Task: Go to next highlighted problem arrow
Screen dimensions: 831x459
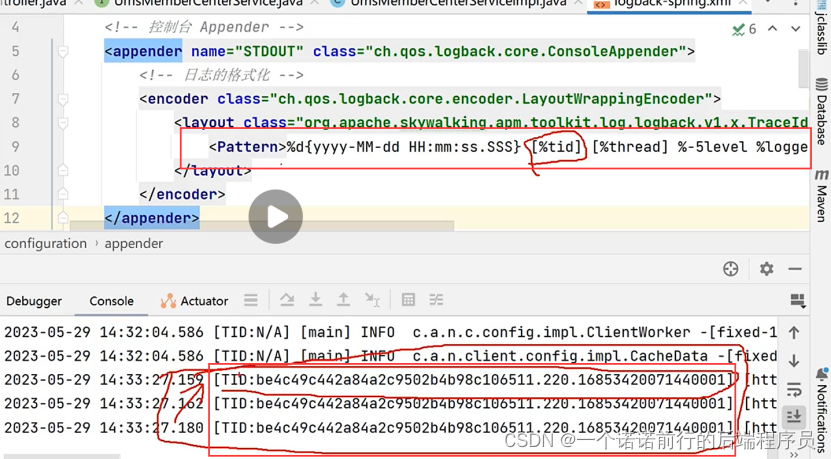Action: click(x=795, y=29)
